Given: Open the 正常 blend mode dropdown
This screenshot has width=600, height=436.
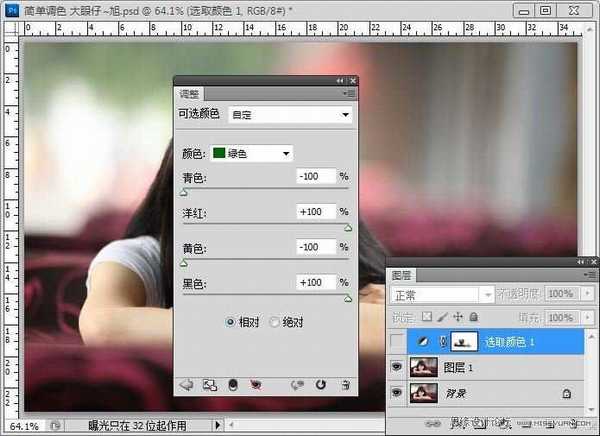Looking at the screenshot, I should pyautogui.click(x=441, y=295).
